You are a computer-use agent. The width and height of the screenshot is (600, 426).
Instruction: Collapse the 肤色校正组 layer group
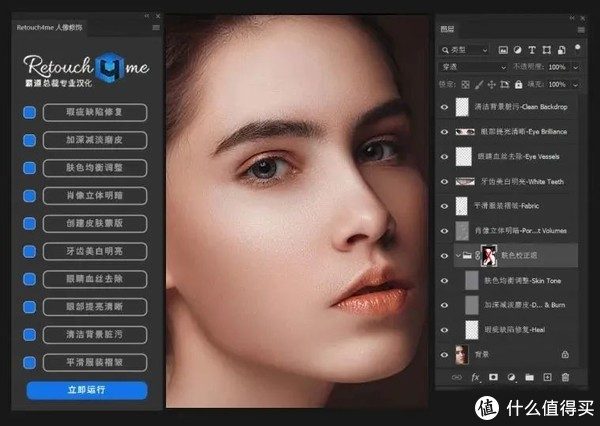(458, 255)
